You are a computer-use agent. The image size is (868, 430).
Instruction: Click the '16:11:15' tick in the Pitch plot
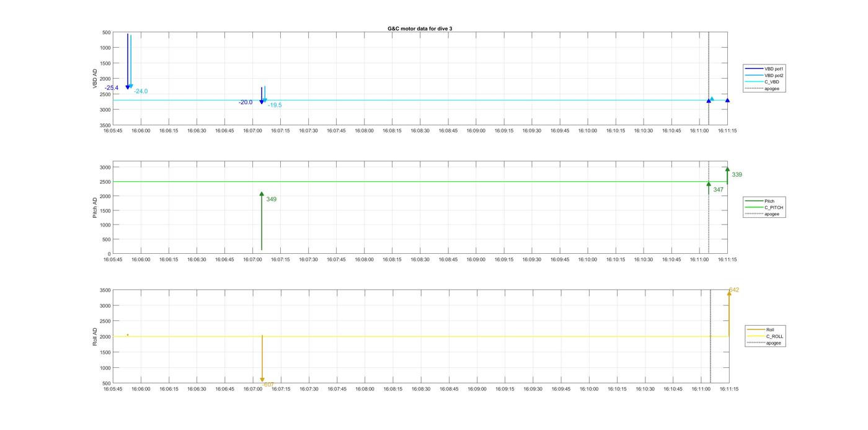pyautogui.click(x=727, y=259)
